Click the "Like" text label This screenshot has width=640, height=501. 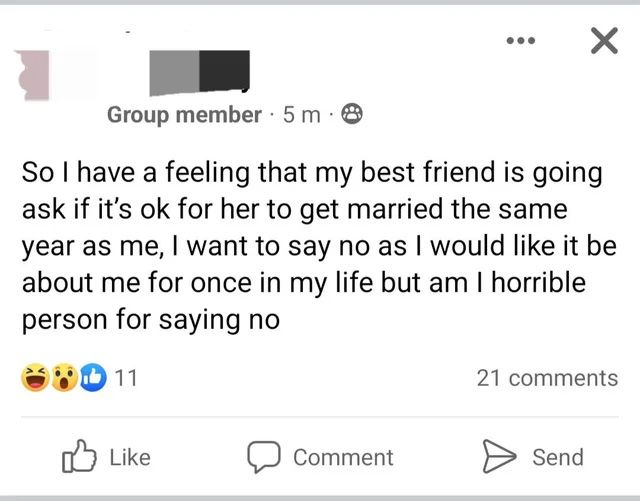pos(129,457)
